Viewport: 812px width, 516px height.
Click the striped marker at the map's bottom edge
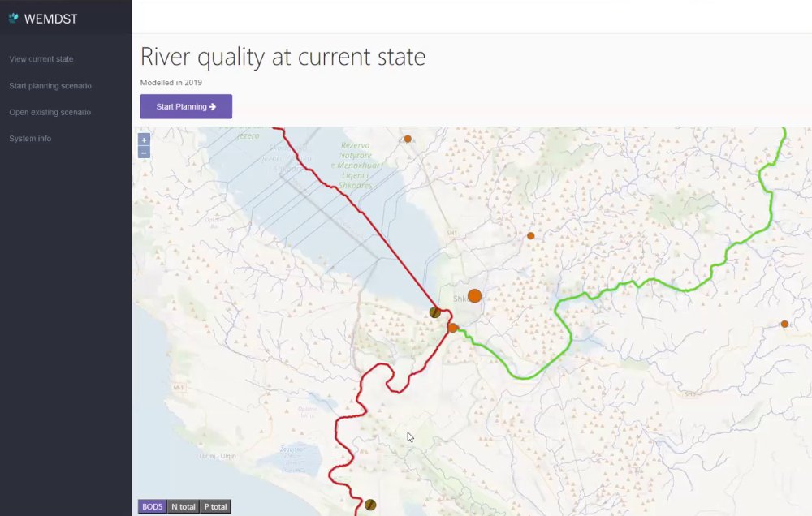point(370,505)
